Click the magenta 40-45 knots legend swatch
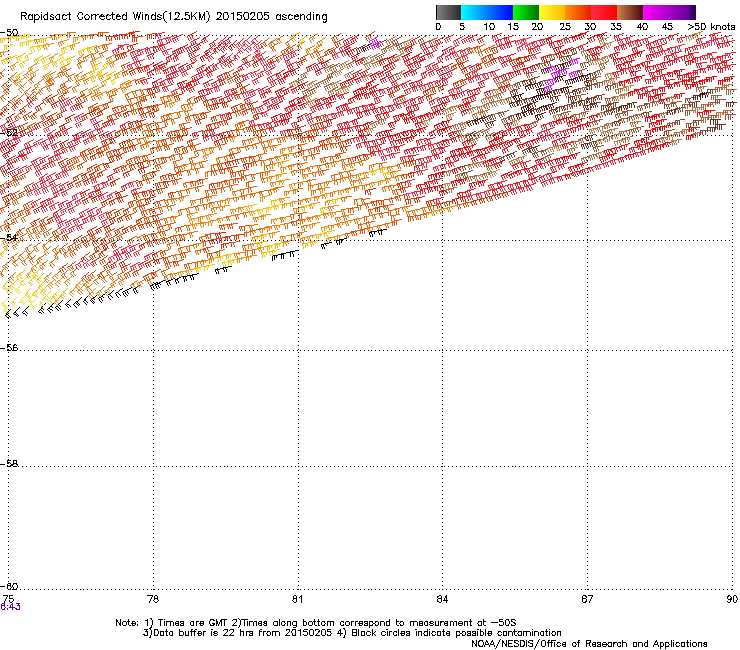Image resolution: width=740 pixels, height=650 pixels. [656, 12]
